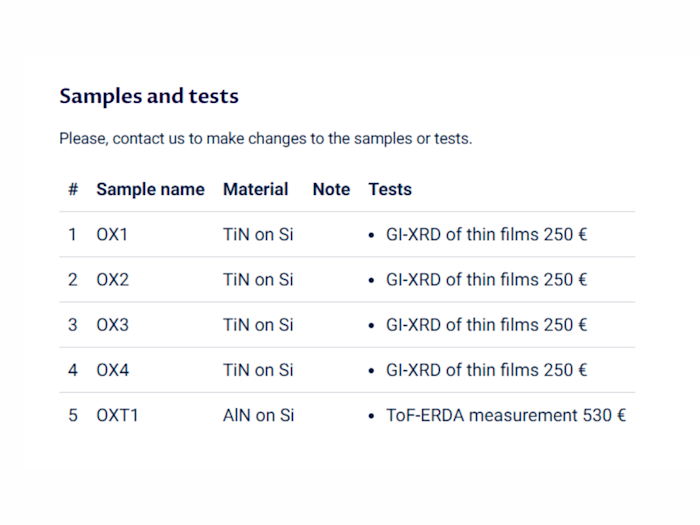The width and height of the screenshot is (700, 525).
Task: Select sample name OXT1
Action: point(117,415)
